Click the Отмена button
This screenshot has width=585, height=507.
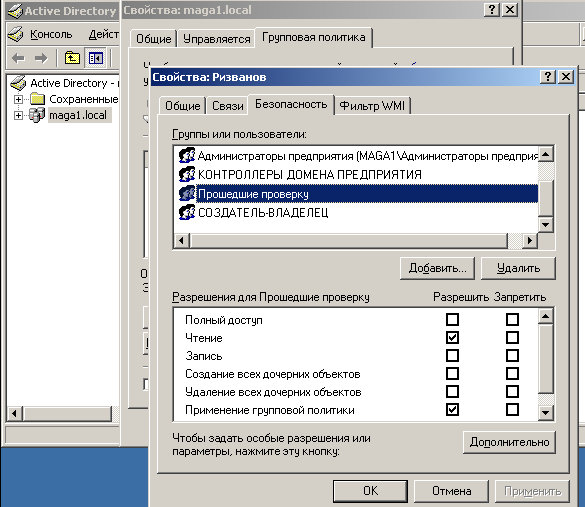coord(451,491)
